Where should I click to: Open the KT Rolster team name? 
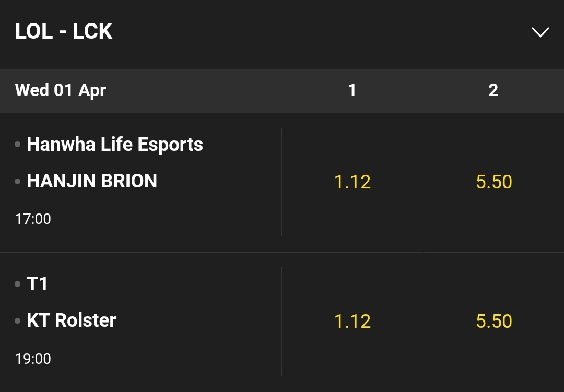pyautogui.click(x=72, y=320)
